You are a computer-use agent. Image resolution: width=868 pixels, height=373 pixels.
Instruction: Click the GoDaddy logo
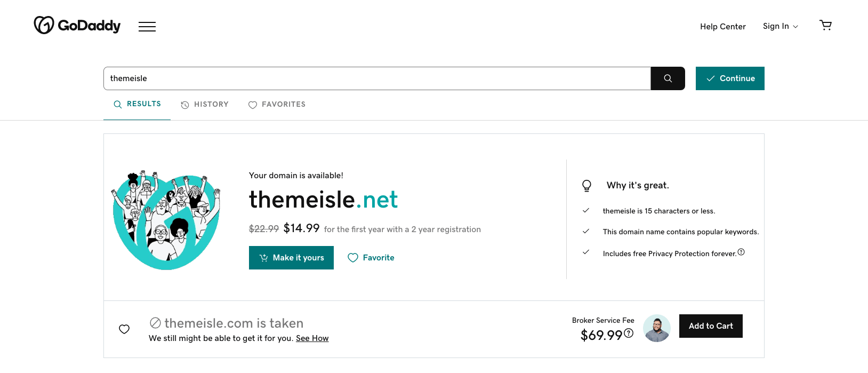click(77, 25)
